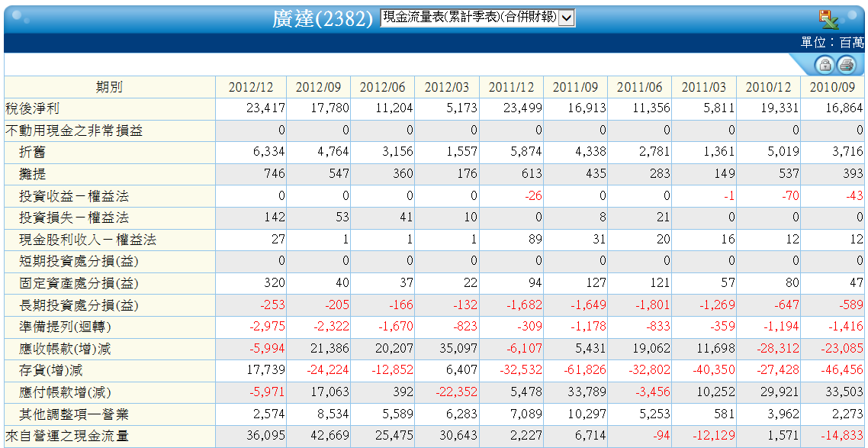Click the 42,669 operating cash flow value
Image resolution: width=868 pixels, height=448 pixels.
332,437
